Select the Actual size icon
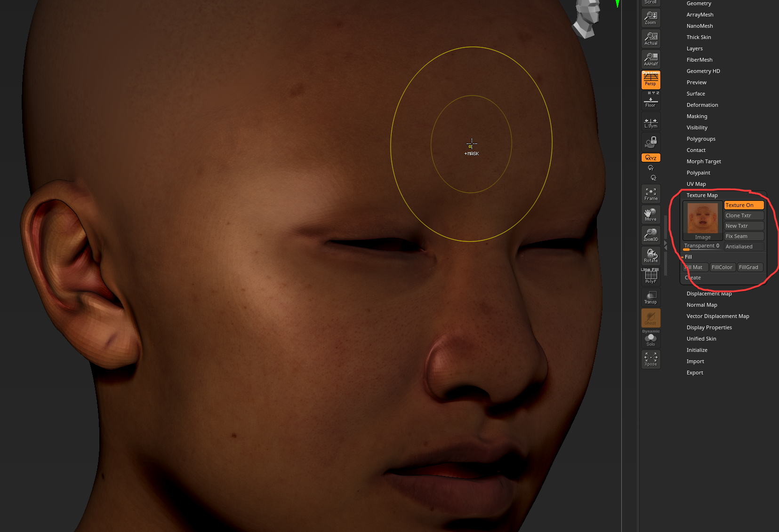 (x=651, y=39)
